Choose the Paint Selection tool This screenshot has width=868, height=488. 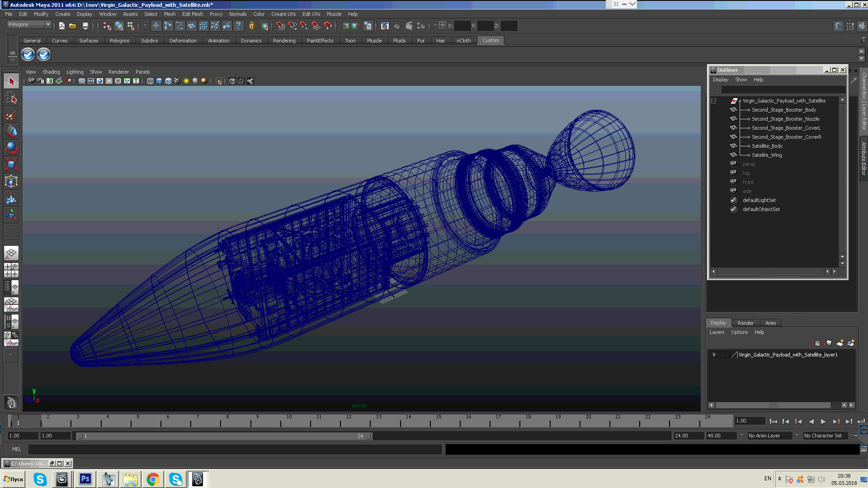(x=11, y=115)
